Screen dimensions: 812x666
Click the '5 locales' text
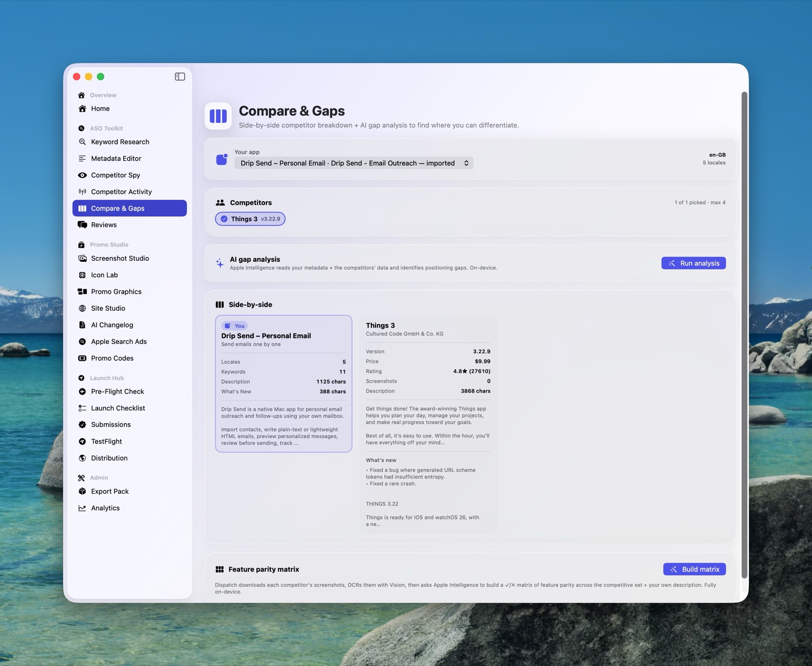point(714,163)
